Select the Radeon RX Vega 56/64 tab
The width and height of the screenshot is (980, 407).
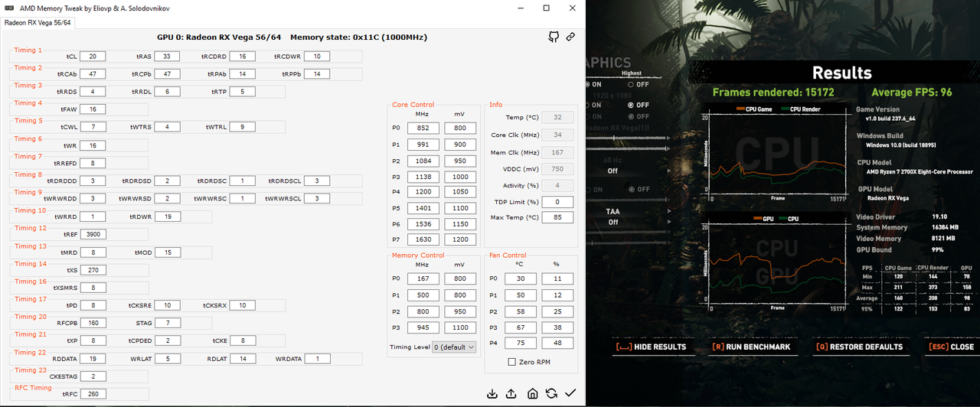(38, 22)
